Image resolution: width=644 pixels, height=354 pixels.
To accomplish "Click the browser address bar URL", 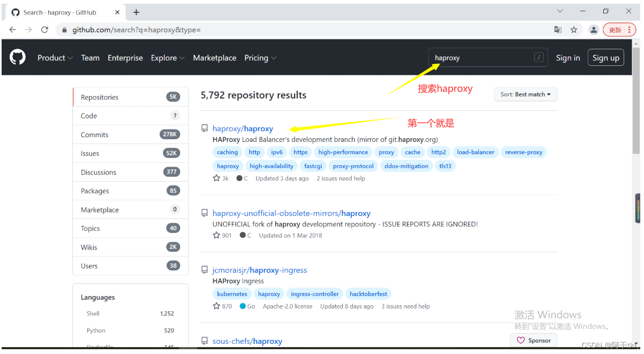I will [x=137, y=30].
